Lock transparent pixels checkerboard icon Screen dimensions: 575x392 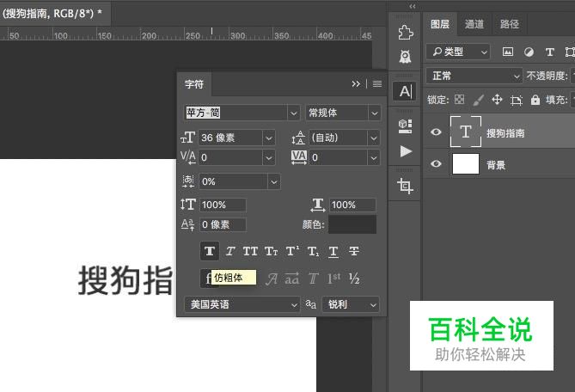tap(459, 100)
